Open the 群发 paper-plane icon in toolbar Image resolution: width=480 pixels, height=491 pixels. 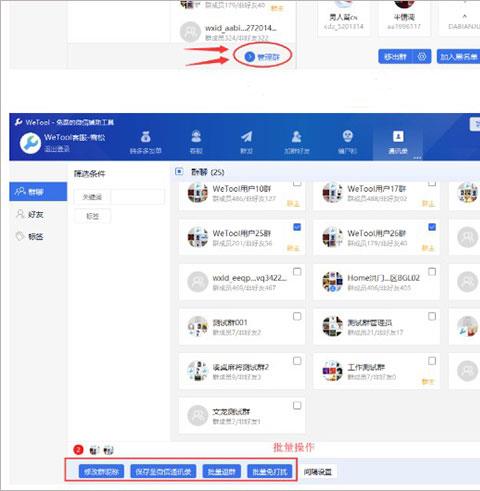[x=246, y=137]
